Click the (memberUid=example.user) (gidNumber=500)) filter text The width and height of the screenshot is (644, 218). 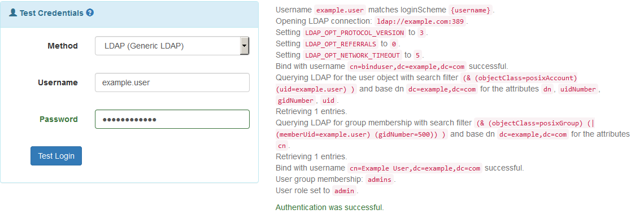coord(361,134)
